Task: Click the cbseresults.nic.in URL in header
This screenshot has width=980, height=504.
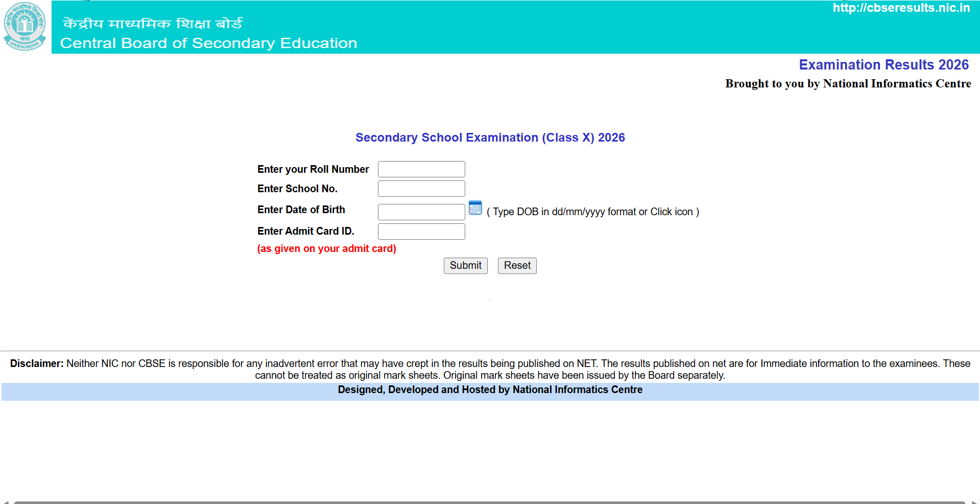Action: [901, 8]
